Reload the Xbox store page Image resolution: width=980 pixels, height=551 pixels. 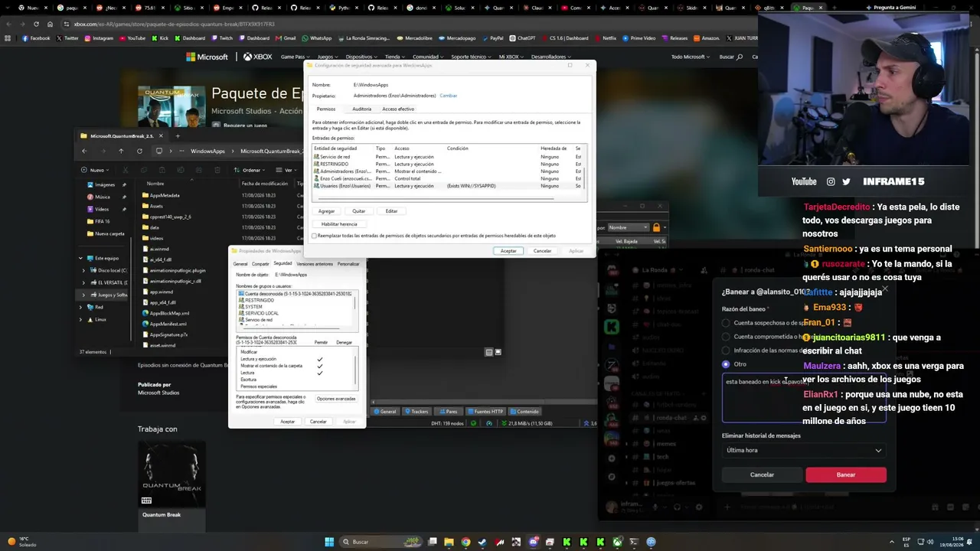(x=36, y=24)
